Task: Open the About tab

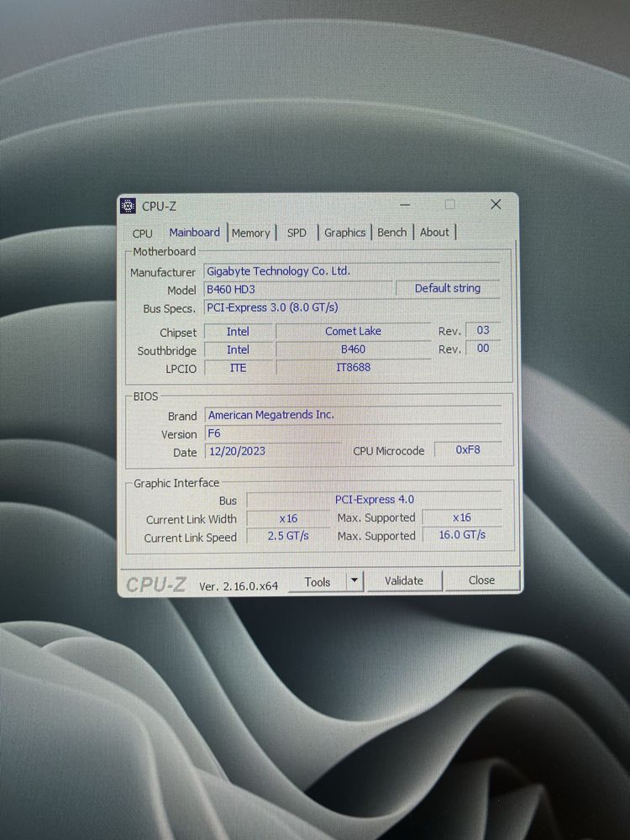Action: 434,233
